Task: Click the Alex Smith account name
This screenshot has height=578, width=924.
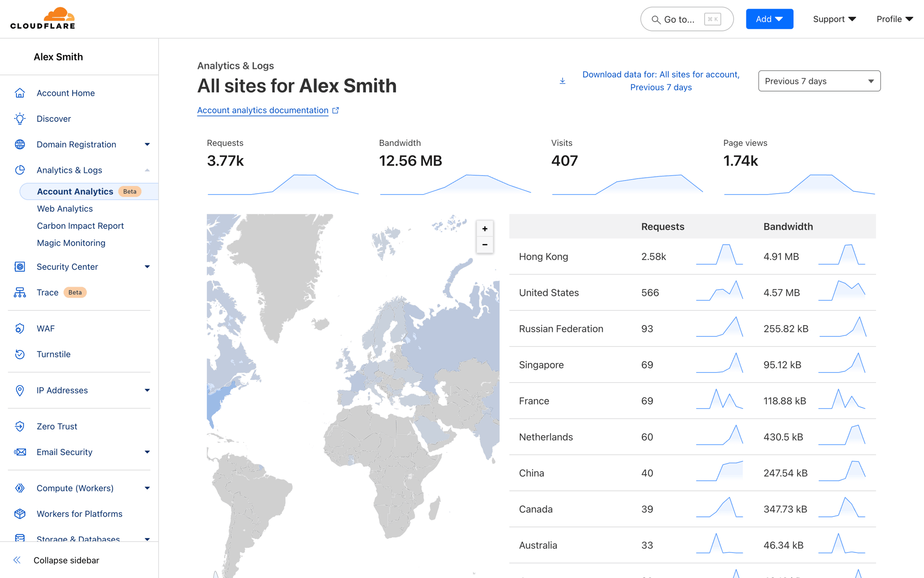Action: coord(58,57)
